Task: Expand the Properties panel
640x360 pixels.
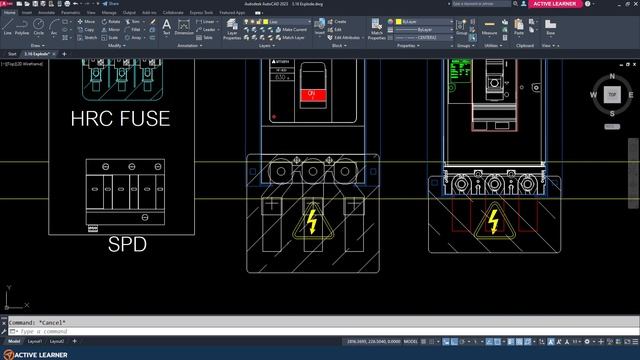Action: tap(408, 46)
